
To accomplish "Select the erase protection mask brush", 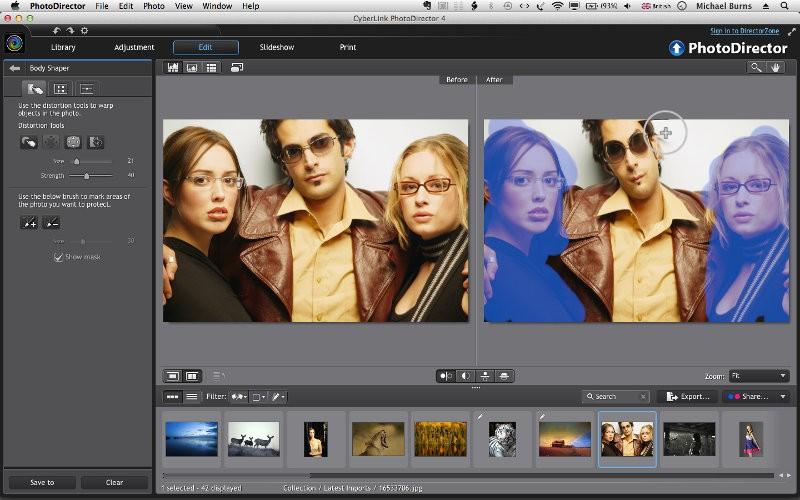I will 51,223.
